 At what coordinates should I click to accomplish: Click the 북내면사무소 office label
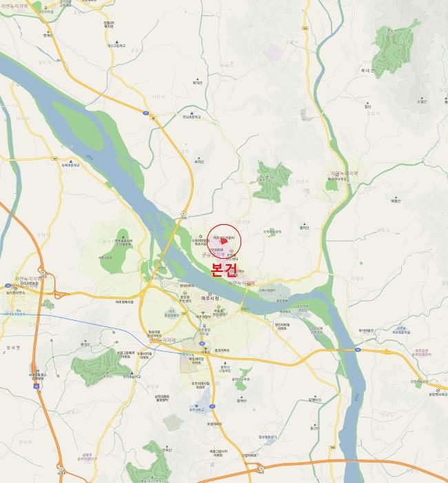pyautogui.click(x=336, y=179)
